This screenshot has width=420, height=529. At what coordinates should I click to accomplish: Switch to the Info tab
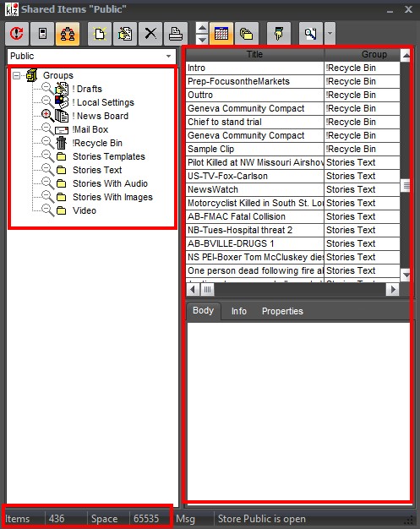point(239,311)
